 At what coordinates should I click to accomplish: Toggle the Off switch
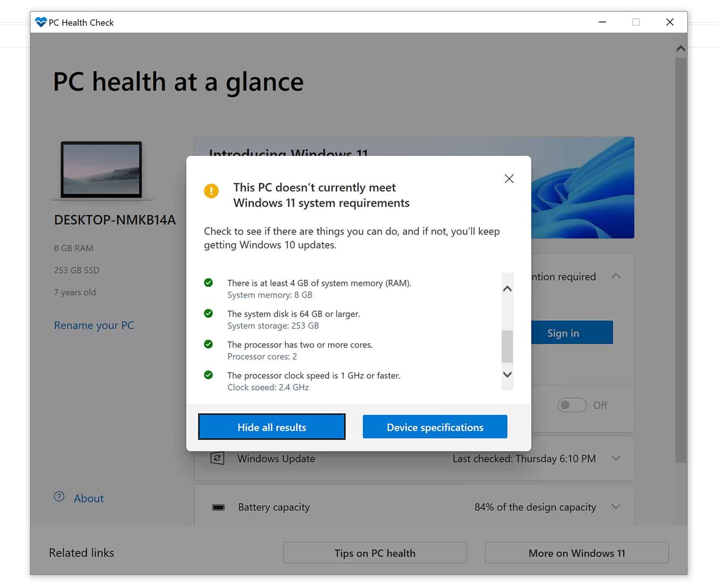click(572, 405)
